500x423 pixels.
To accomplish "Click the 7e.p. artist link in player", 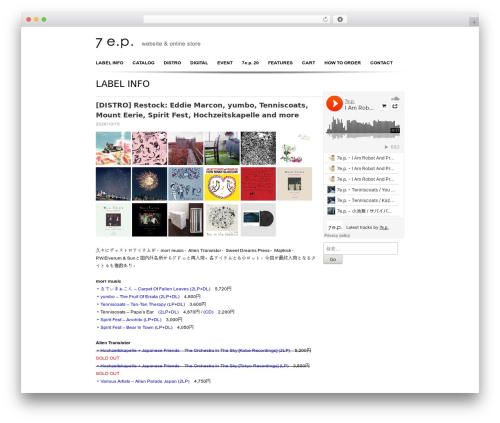I will [x=349, y=101].
